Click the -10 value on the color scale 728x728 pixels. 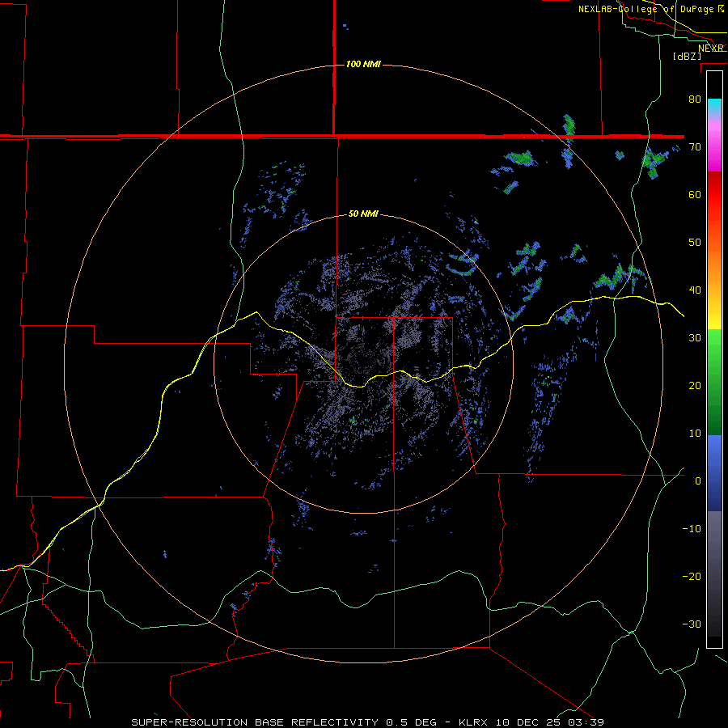click(692, 529)
